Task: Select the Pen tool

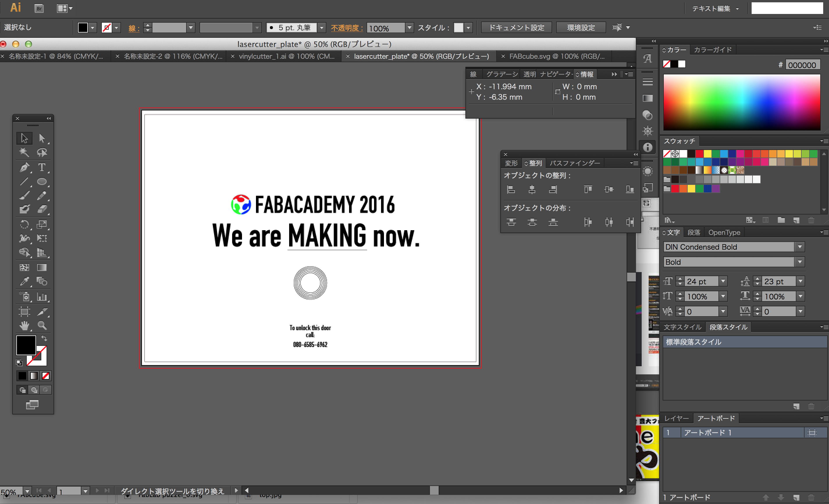Action: (x=24, y=167)
